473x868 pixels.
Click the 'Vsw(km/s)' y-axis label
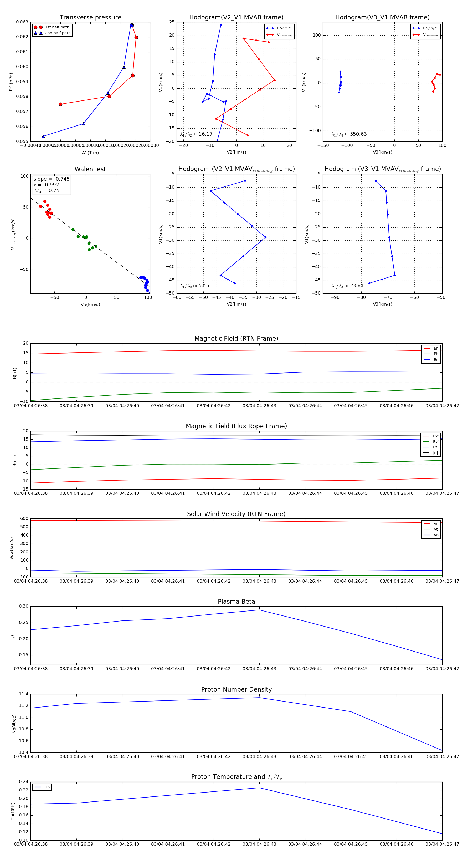[11, 549]
